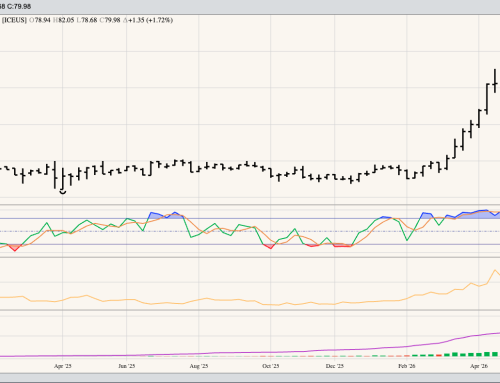Click the highest price bar at chart right
Image resolution: width=500 pixels, height=383 pixels.
pyautogui.click(x=495, y=81)
